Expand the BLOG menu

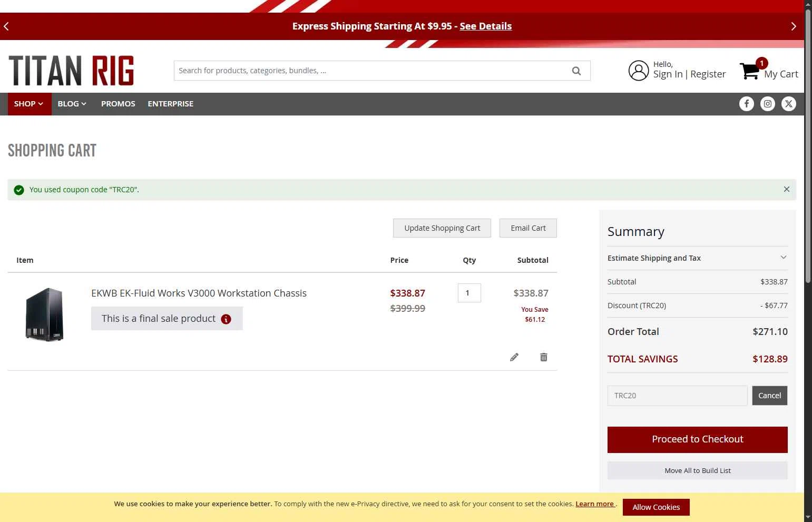point(72,104)
